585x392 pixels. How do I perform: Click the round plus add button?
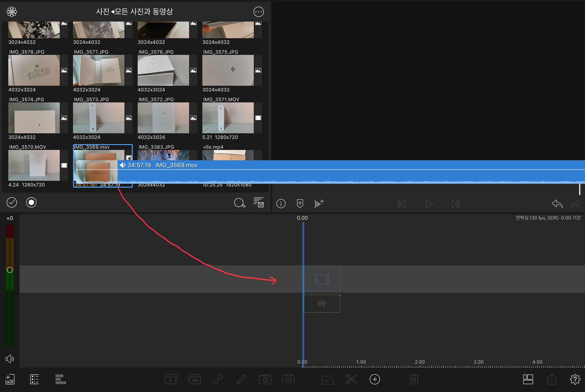[x=375, y=379]
